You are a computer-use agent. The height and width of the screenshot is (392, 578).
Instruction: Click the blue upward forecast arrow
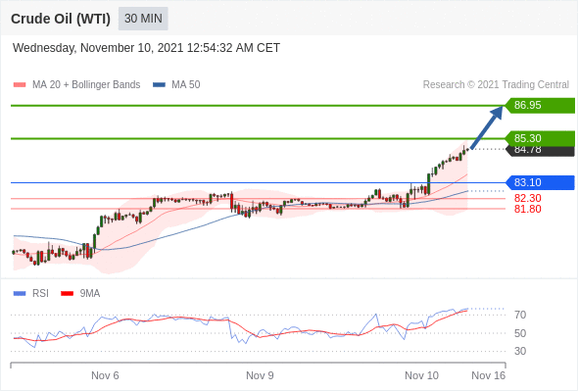487,127
